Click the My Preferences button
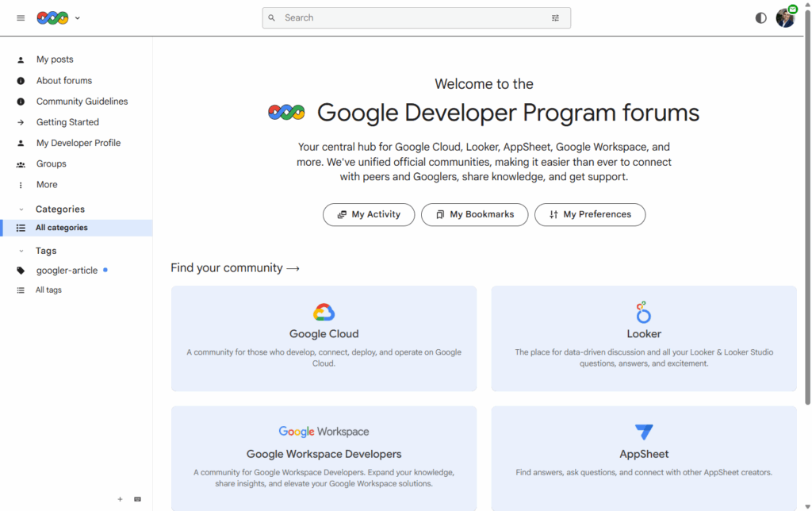The height and width of the screenshot is (511, 812). (x=590, y=214)
